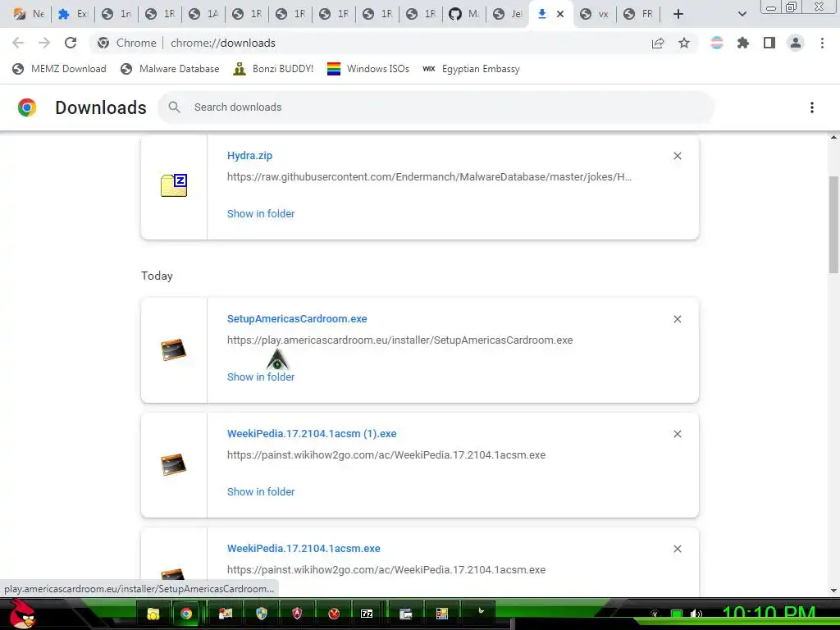Click the Chrome logo beside Downloads
Screen dimensions: 840x630
click(27, 107)
